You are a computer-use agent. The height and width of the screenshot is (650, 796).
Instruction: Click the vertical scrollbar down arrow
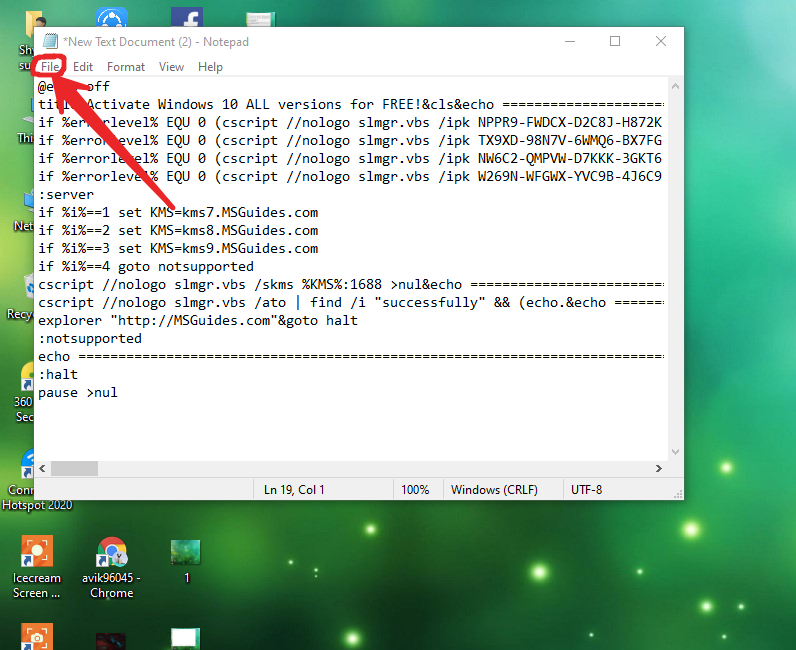(675, 451)
